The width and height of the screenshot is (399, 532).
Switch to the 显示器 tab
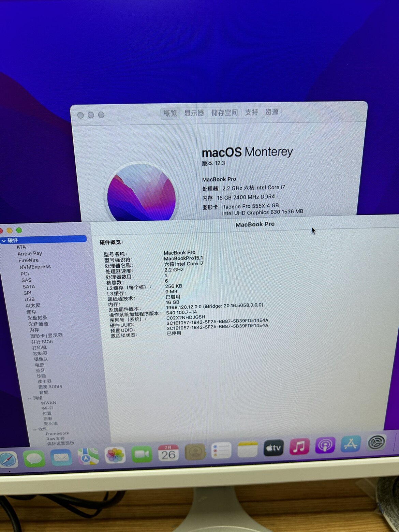click(x=194, y=113)
